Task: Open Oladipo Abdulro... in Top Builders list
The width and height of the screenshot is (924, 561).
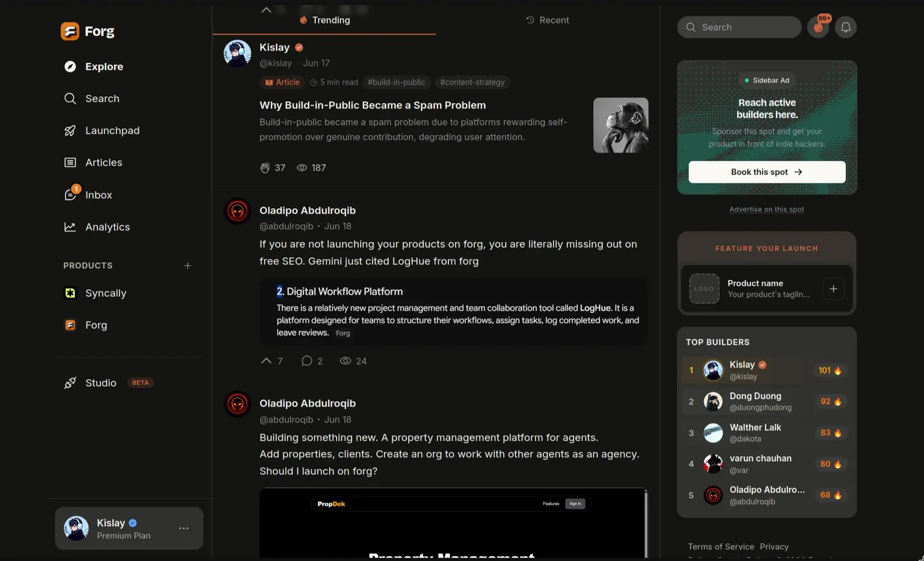Action: pyautogui.click(x=766, y=495)
